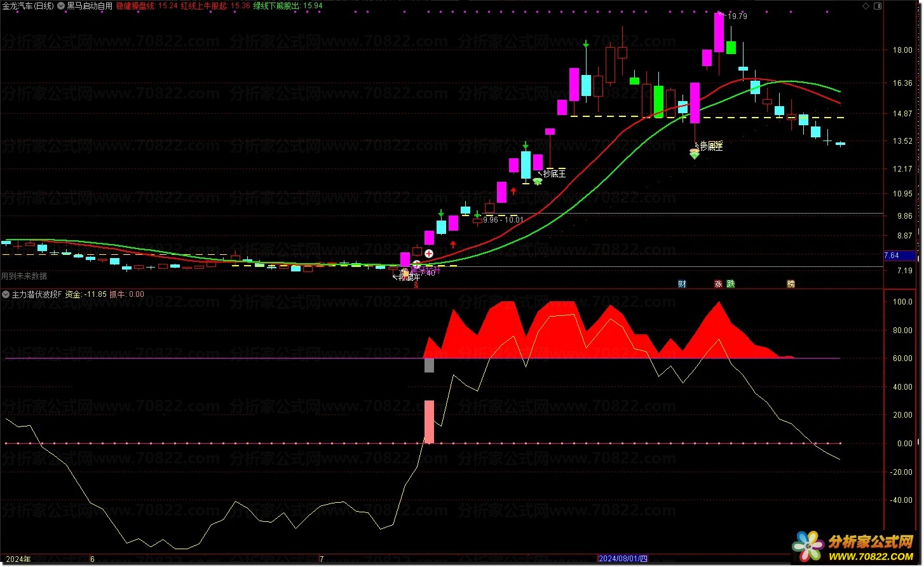This screenshot has width=924, height=567.
Task: Select the 金龙汽车(日线) chart title
Action: coord(28,6)
